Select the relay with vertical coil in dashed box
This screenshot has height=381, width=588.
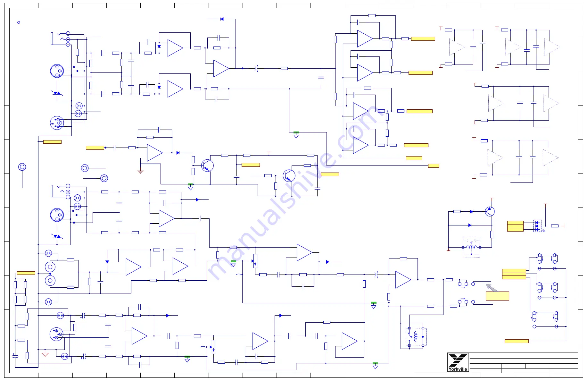416,336
